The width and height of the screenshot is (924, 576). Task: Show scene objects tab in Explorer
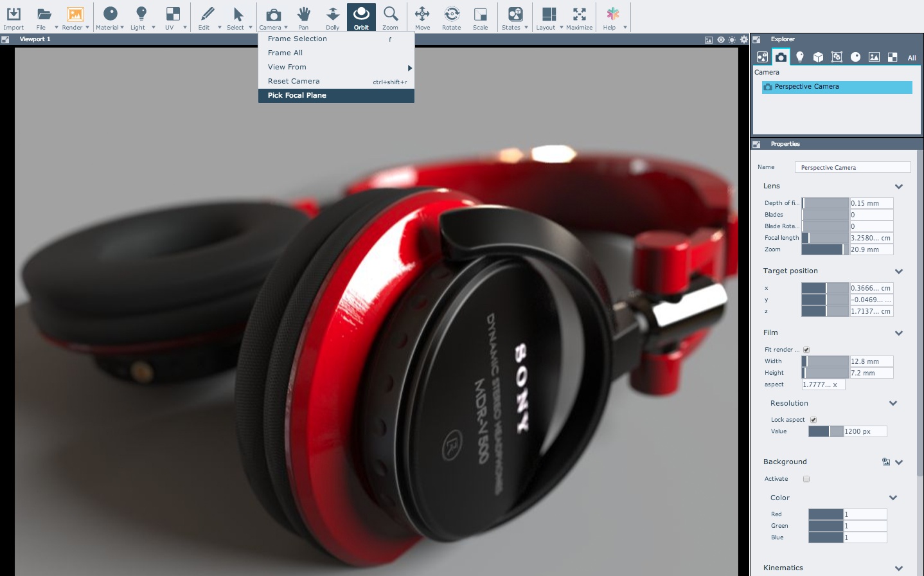click(762, 57)
